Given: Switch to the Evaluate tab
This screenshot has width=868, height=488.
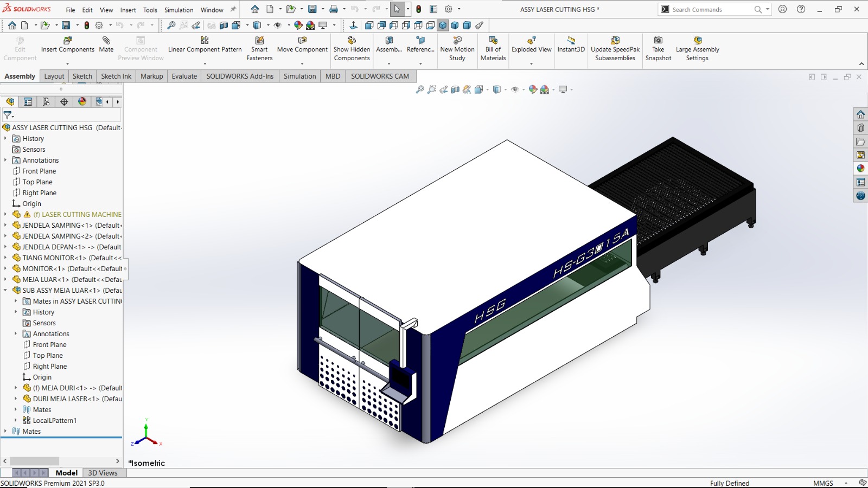Looking at the screenshot, I should coord(184,76).
